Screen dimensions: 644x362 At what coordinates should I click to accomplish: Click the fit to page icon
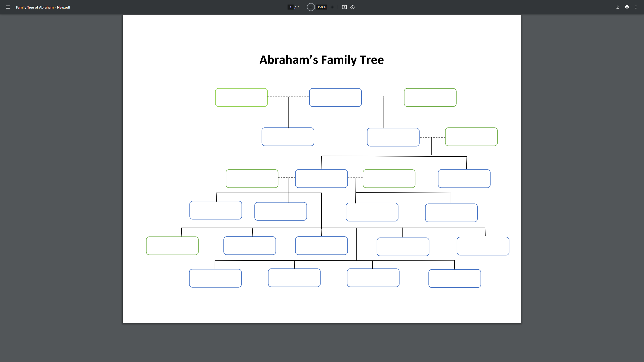tap(344, 7)
